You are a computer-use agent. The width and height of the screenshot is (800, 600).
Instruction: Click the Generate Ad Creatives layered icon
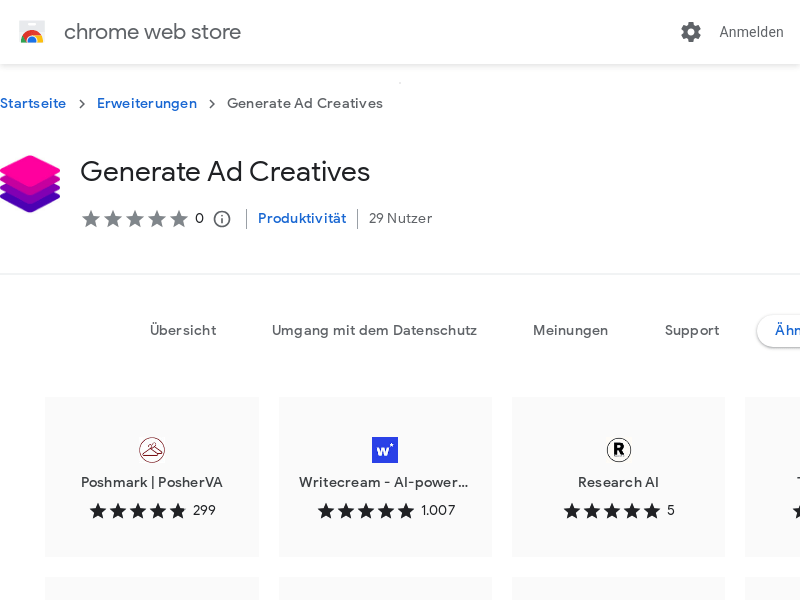pyautogui.click(x=30, y=184)
